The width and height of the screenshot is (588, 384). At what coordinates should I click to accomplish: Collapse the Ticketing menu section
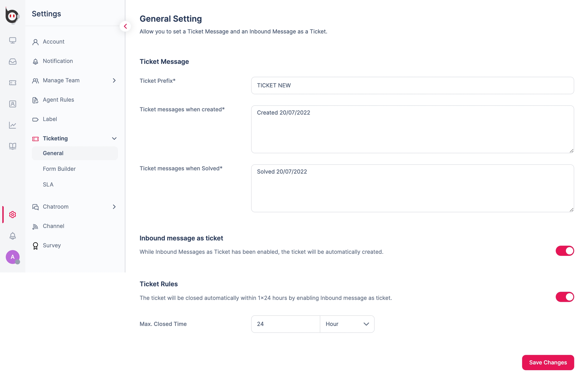(x=114, y=138)
